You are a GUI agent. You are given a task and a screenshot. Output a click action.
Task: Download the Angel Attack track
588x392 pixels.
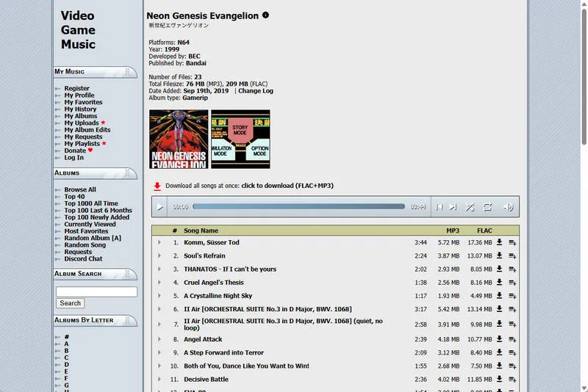pos(499,339)
